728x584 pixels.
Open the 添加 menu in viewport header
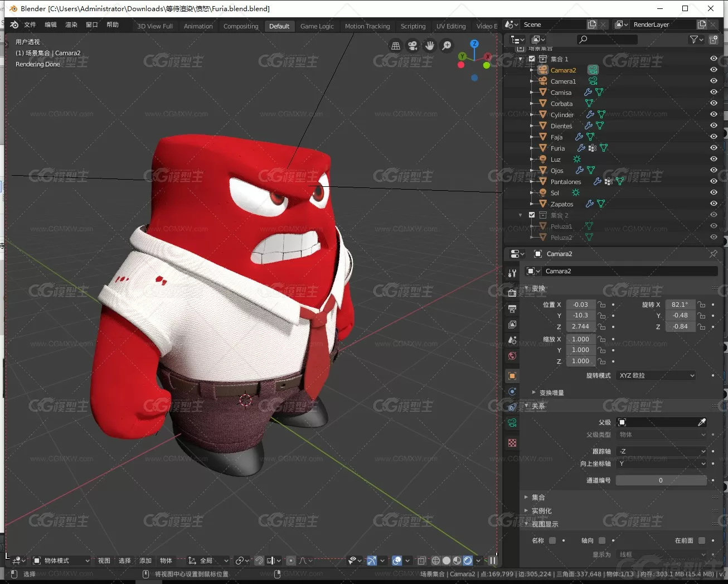click(145, 561)
